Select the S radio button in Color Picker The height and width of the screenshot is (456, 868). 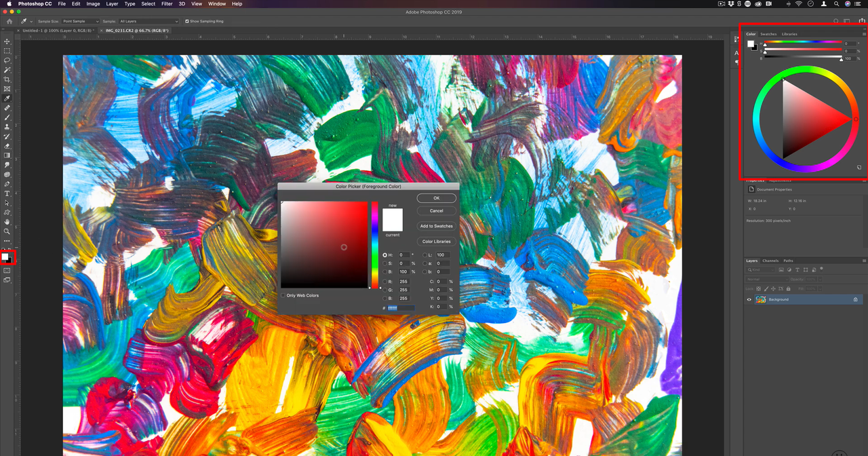(x=385, y=263)
